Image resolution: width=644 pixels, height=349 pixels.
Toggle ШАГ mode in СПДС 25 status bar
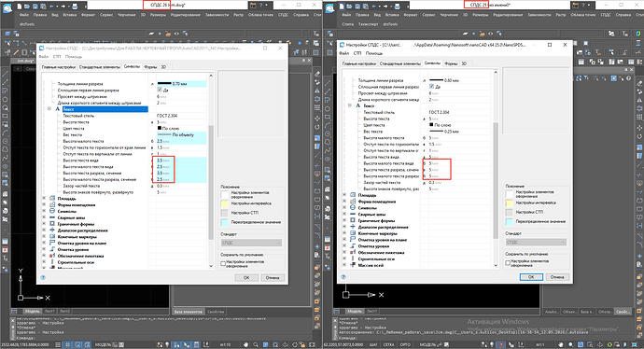click(x=373, y=344)
